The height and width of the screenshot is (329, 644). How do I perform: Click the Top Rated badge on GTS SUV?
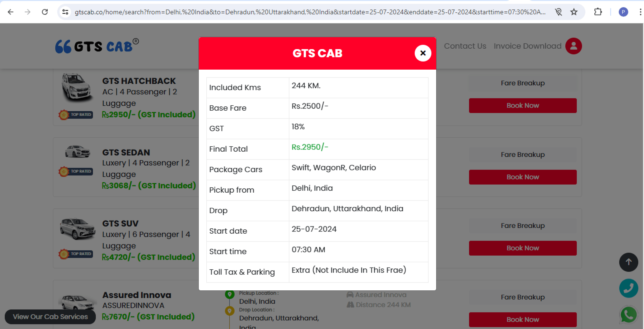(76, 254)
